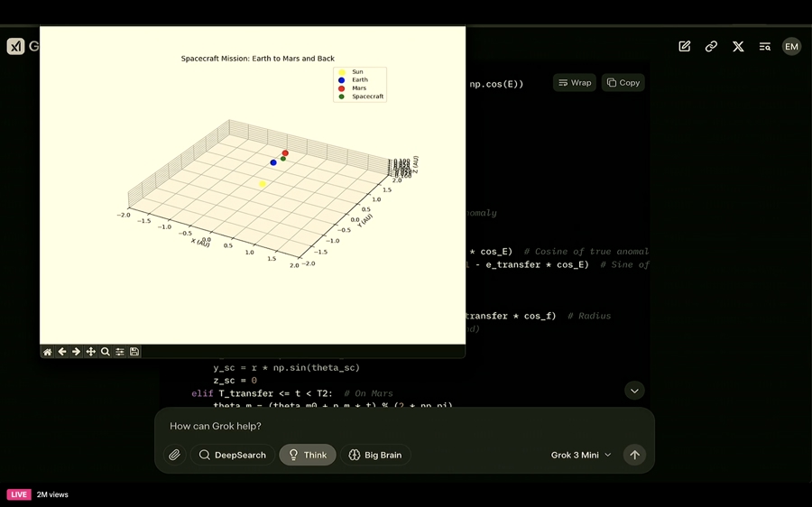Turn on Big Brain mode

(x=375, y=456)
